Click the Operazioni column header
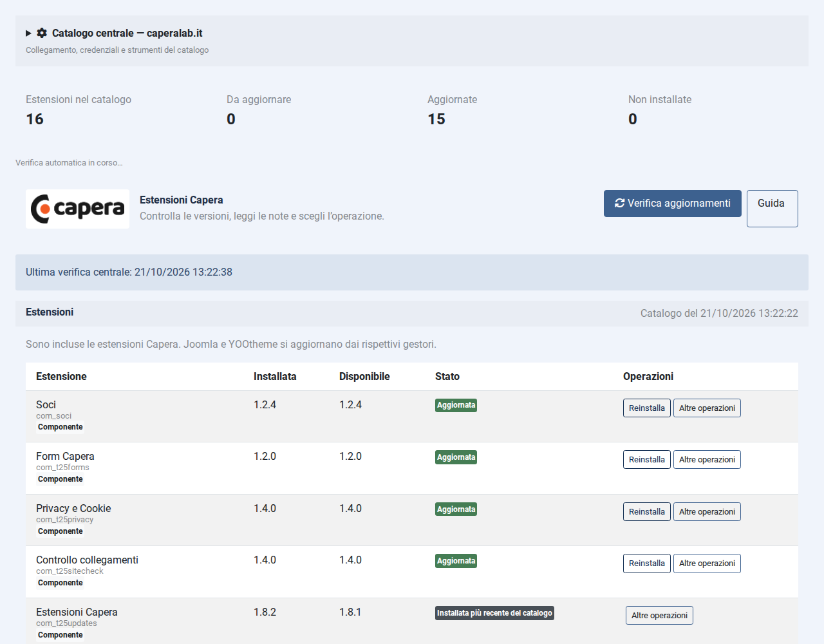The image size is (824, 644). (648, 377)
